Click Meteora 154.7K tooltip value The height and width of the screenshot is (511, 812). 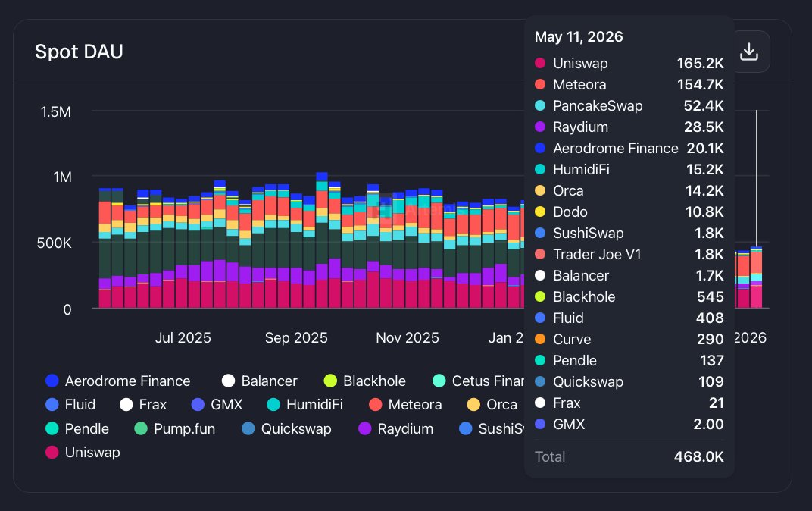click(x=700, y=84)
